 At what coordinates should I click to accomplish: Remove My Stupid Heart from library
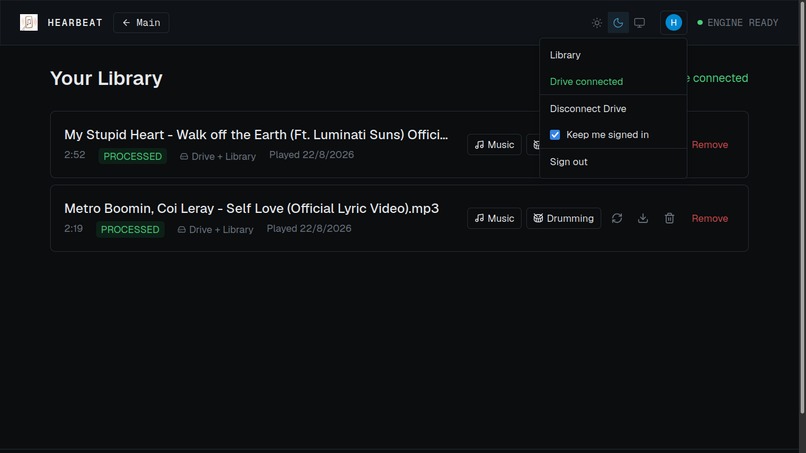point(709,144)
